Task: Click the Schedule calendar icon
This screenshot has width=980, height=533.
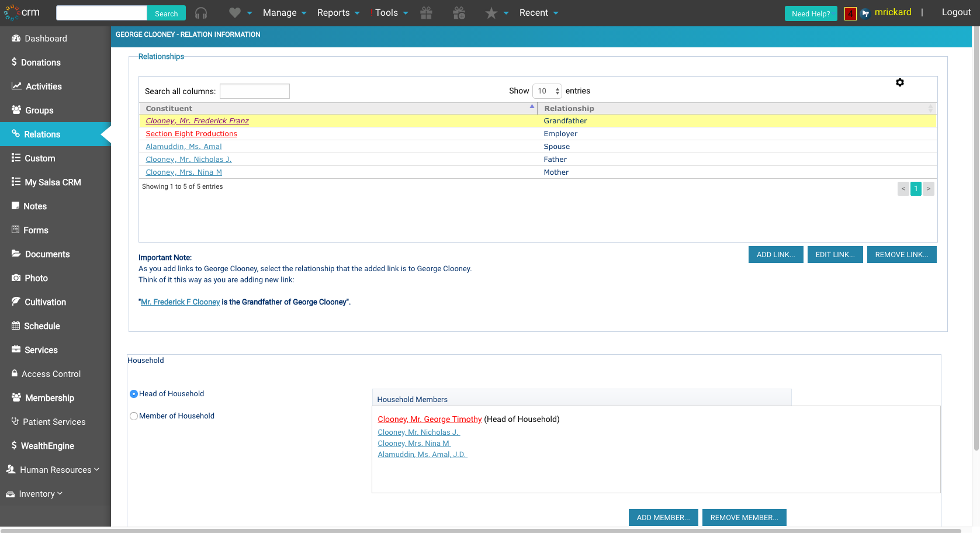Action: pos(16,326)
